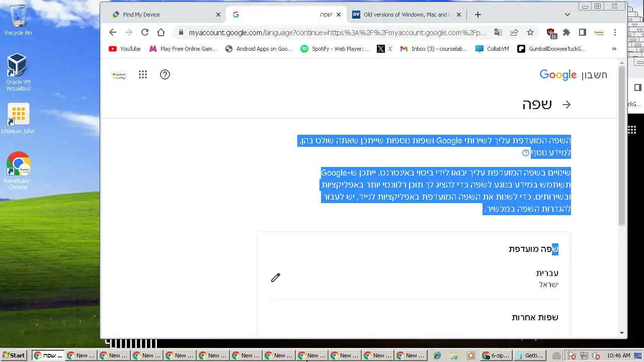Viewport: 644px width, 362px height.
Task: Open the Google account avatar in page header
Action: click(x=119, y=74)
